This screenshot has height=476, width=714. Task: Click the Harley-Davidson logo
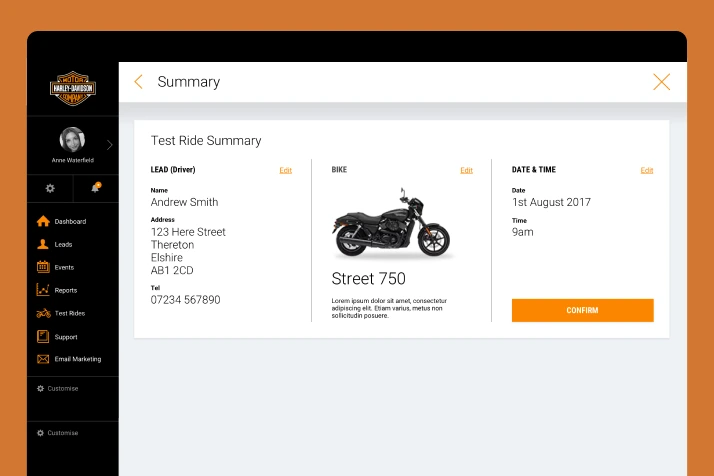(x=72, y=88)
